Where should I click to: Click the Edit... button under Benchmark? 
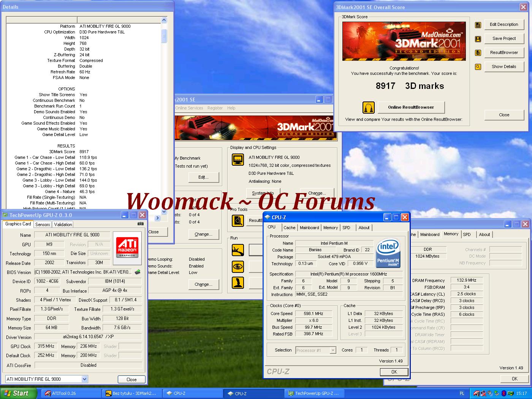204,177
